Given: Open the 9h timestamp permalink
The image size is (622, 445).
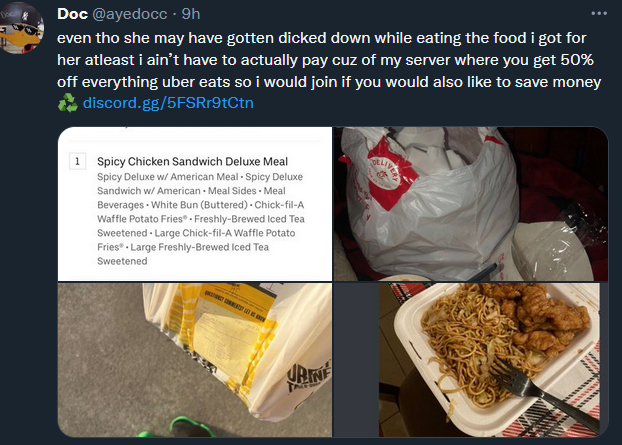Looking at the screenshot, I should click(x=191, y=14).
